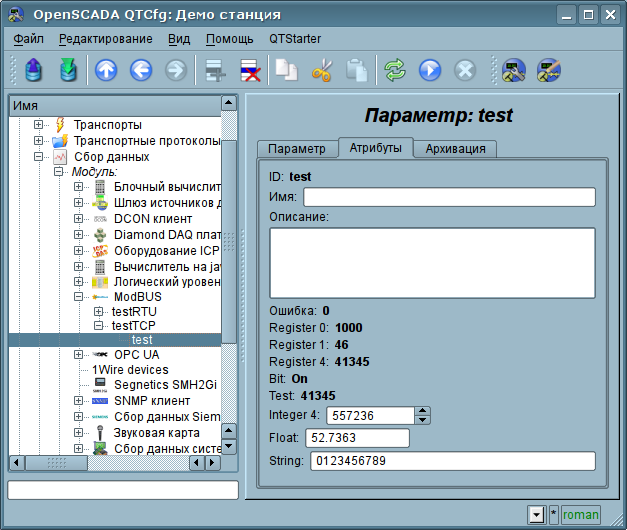Screen dimensions: 627x530
Task: Open the QTStarter menu
Action: 295,39
